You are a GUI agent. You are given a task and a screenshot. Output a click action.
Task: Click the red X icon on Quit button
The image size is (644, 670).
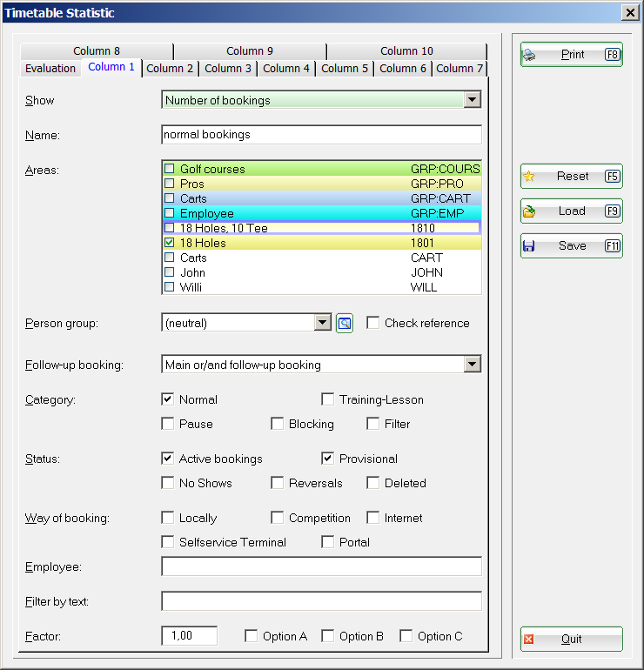tap(529, 640)
